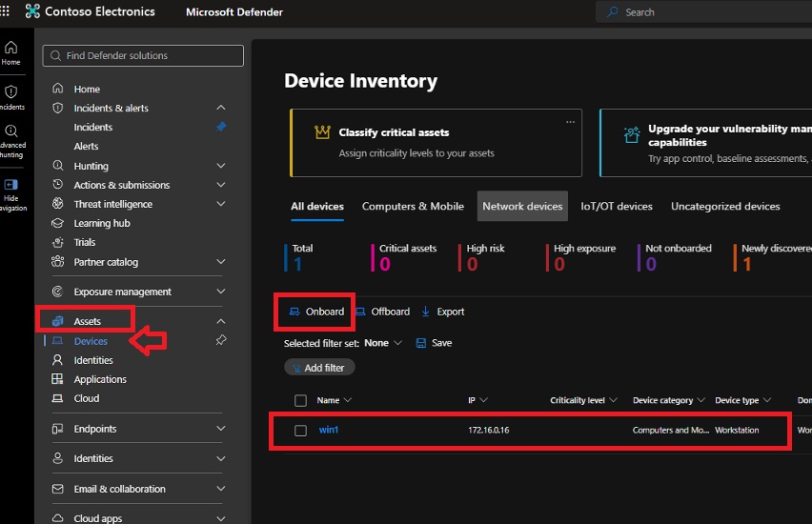Click the Home icon in left rail
Viewport: 812px width, 524px height.
tap(10, 48)
